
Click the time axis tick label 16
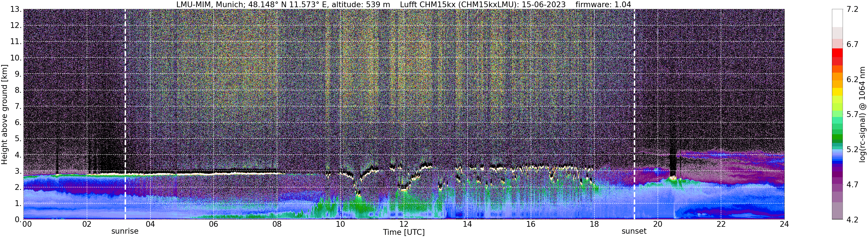pos(531,224)
